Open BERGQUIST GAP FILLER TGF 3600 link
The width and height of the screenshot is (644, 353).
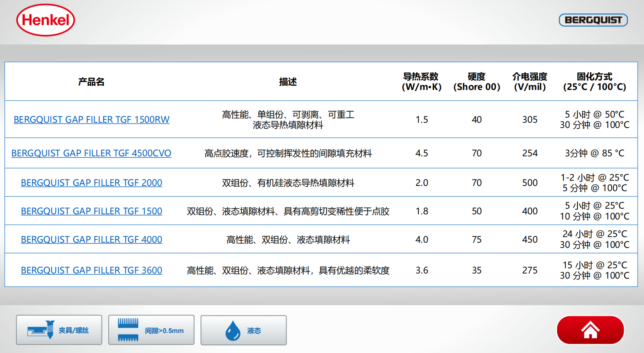point(91,270)
